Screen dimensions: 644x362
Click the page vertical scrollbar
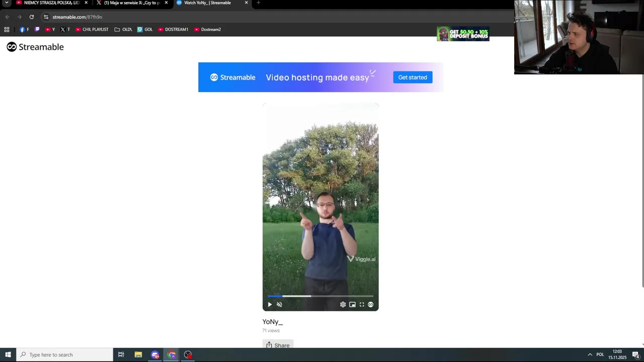coord(642,181)
